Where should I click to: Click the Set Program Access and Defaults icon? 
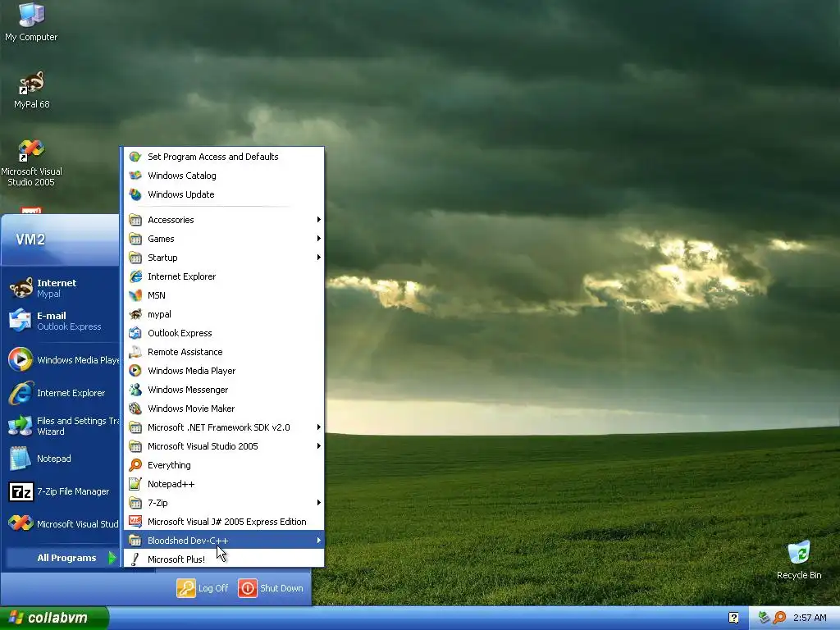click(x=135, y=157)
